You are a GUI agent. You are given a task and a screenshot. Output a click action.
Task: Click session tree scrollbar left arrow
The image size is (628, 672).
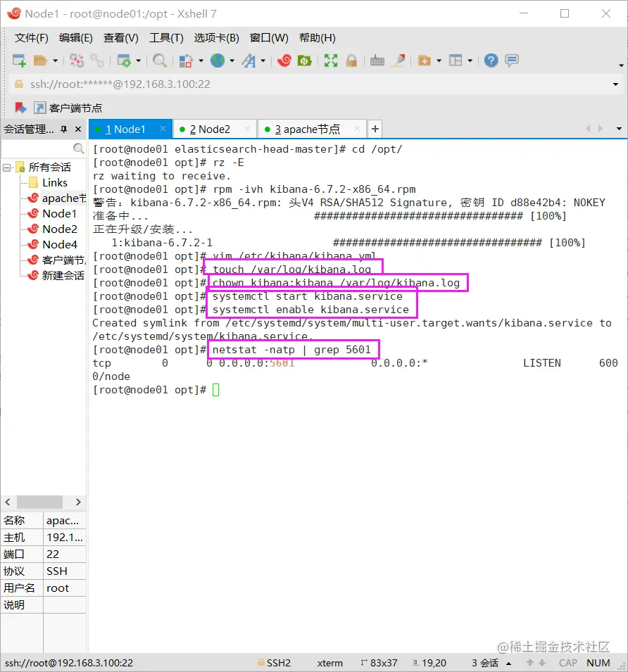[8, 502]
